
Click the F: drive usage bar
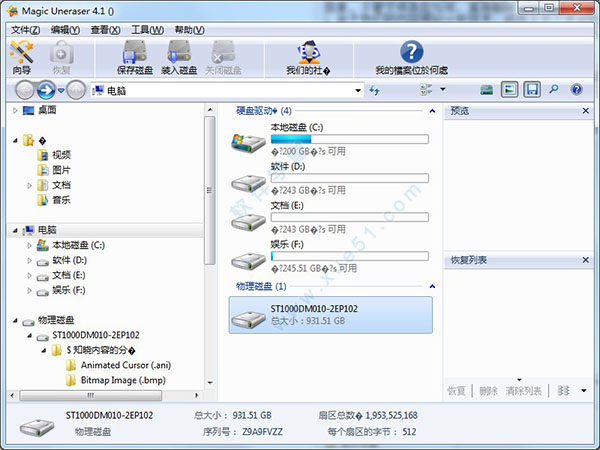pos(350,256)
